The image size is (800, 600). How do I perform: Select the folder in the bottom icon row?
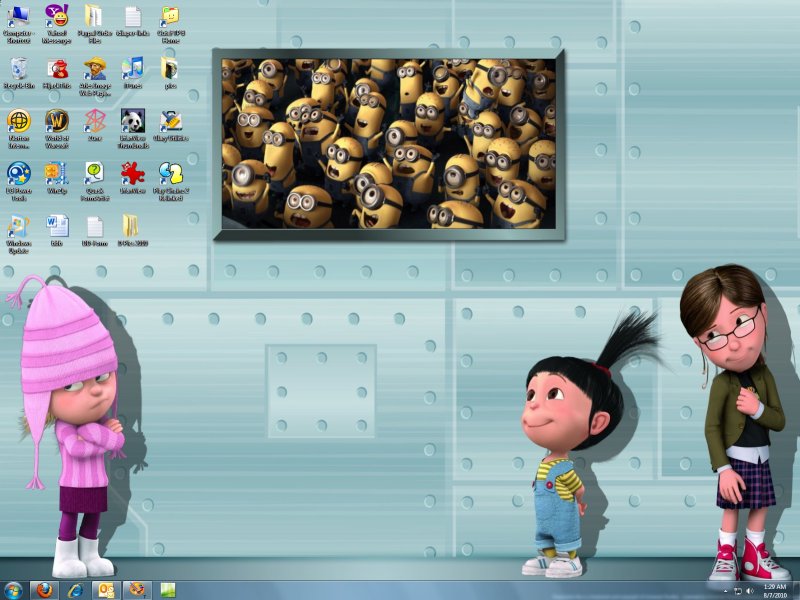pos(133,231)
